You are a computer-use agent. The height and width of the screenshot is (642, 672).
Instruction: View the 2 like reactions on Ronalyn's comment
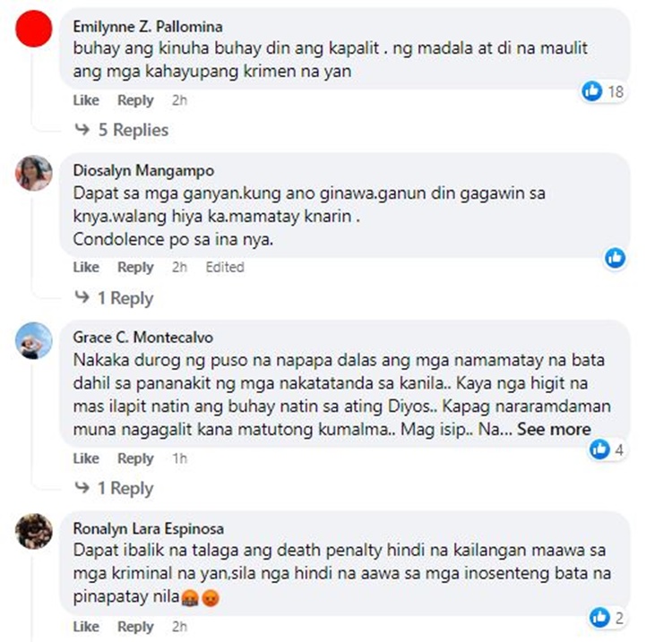point(607,618)
